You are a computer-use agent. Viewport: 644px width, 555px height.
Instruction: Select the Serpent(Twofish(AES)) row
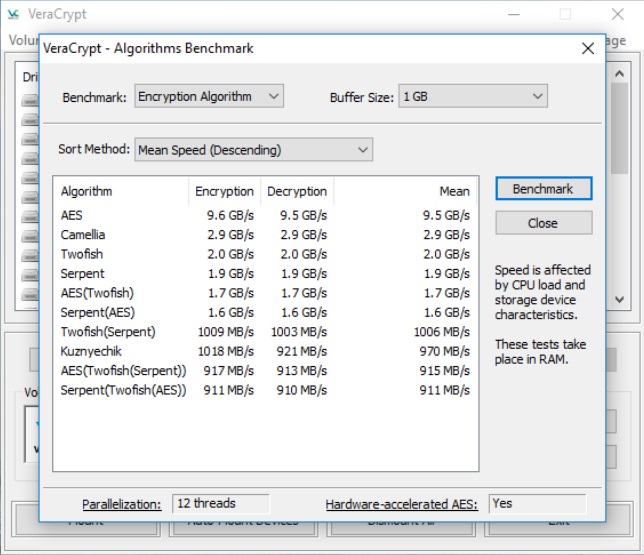click(265, 390)
